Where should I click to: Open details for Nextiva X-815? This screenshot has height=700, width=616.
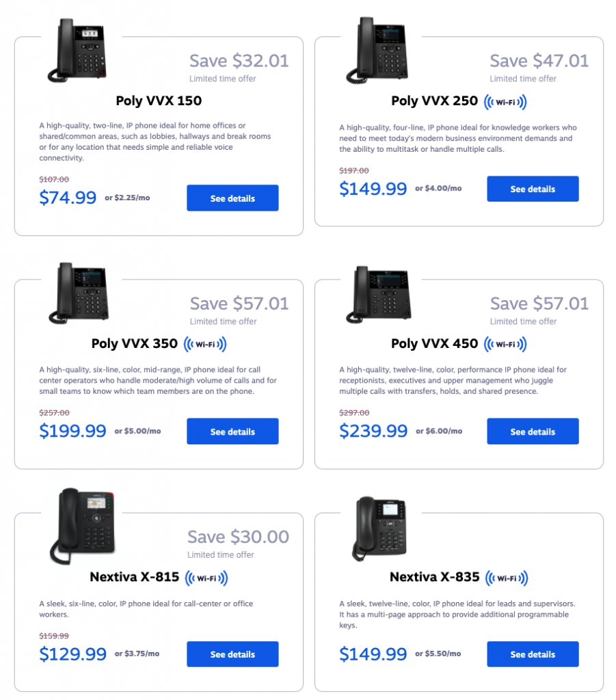(232, 654)
